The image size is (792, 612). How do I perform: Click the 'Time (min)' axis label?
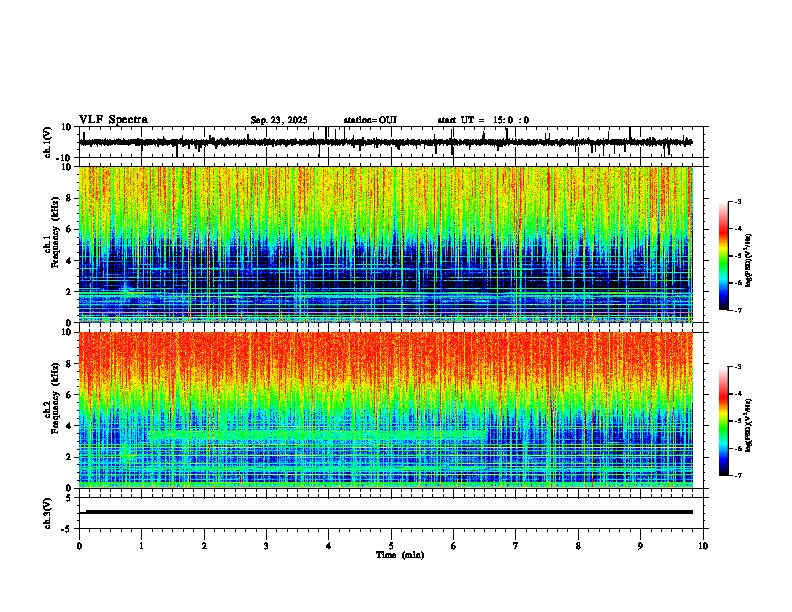coord(400,555)
